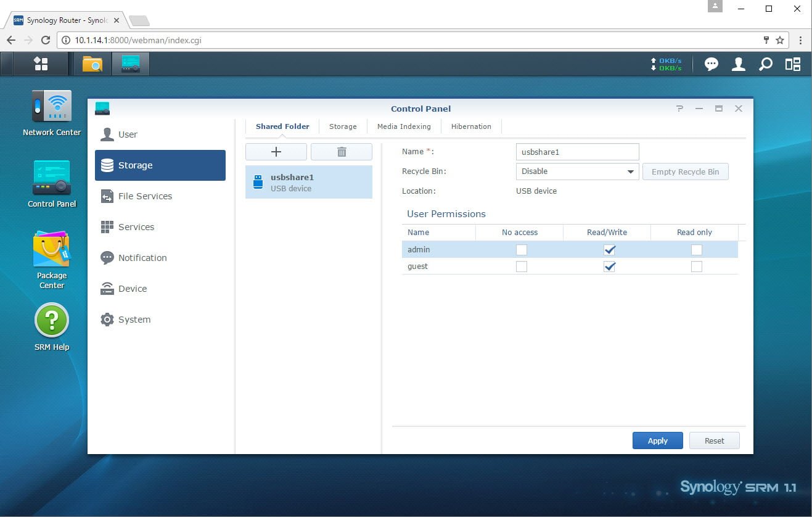Image resolution: width=812 pixels, height=517 pixels.
Task: Select Control Panel taskbar icon
Action: [x=131, y=64]
